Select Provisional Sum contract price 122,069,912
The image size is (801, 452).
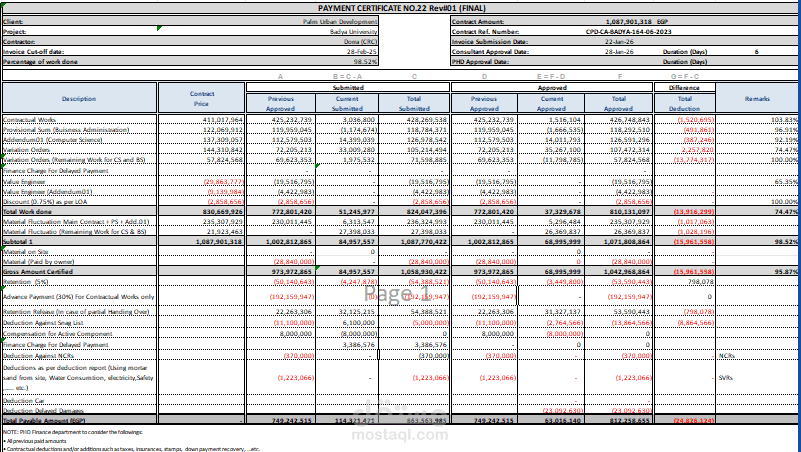click(x=222, y=130)
